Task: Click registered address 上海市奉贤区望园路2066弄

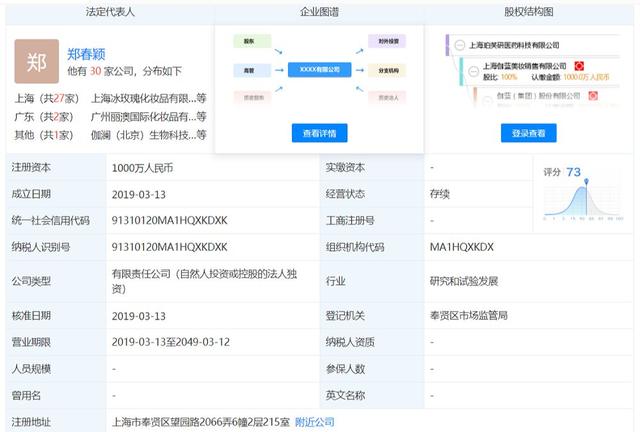Action: click(x=201, y=422)
